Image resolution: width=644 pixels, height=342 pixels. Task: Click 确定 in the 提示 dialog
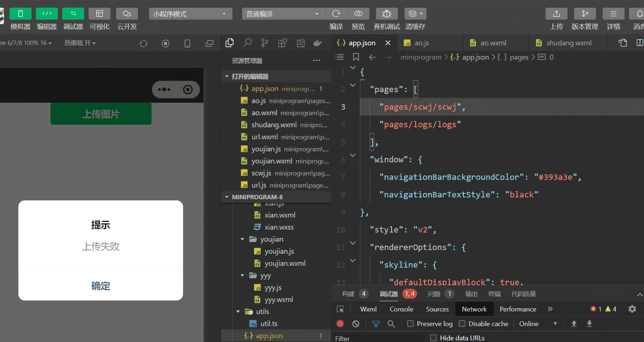tap(101, 286)
